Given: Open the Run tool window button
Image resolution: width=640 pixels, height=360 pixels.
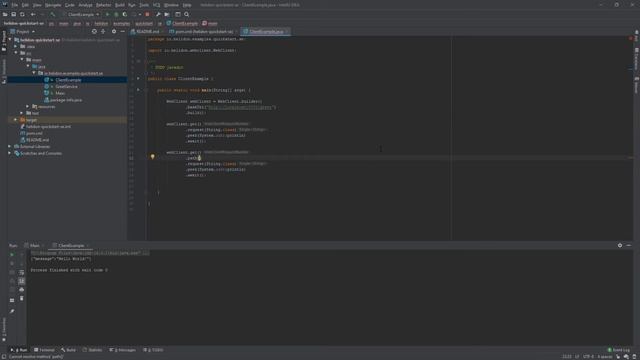Looking at the screenshot, I should [x=19, y=350].
